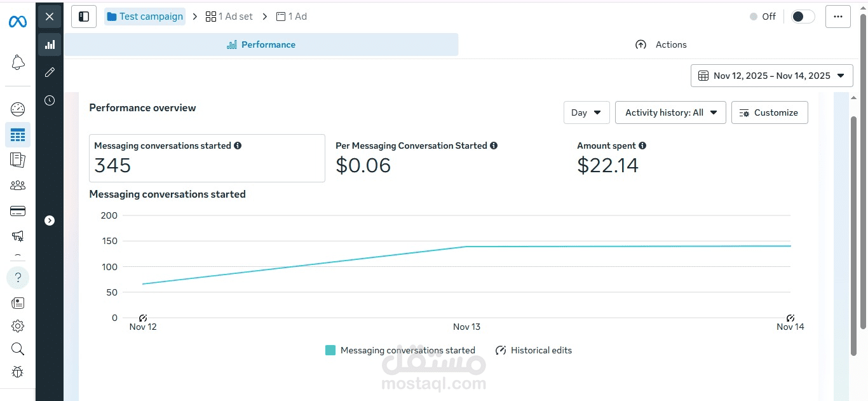
Task: Open the History clock icon
Action: (50, 100)
